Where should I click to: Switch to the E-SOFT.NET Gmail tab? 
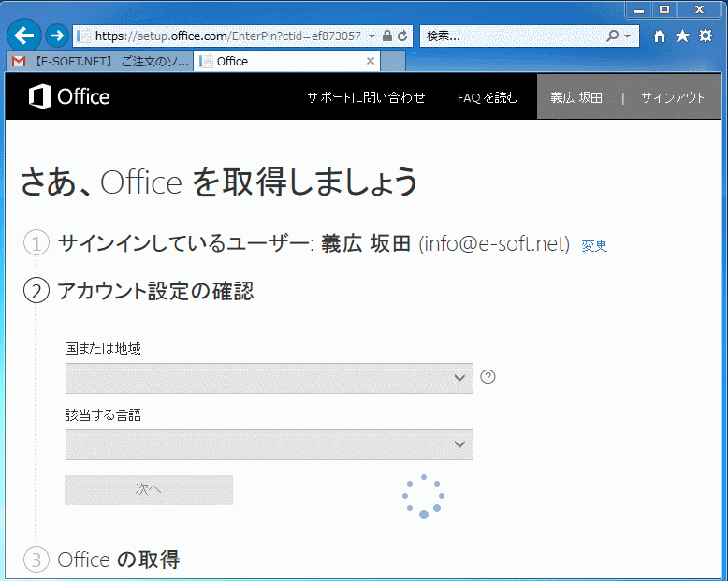click(x=100, y=61)
